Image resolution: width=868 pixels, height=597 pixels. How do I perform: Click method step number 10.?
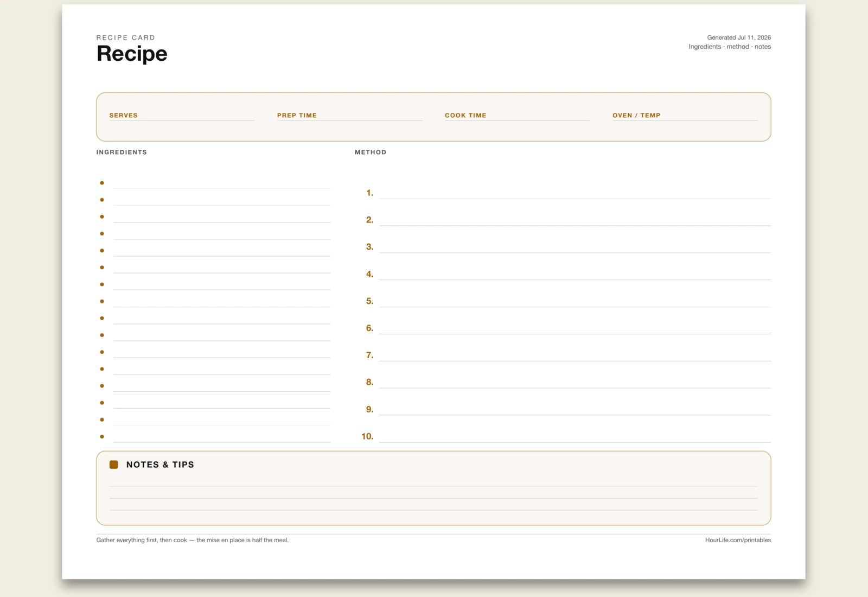pos(367,436)
